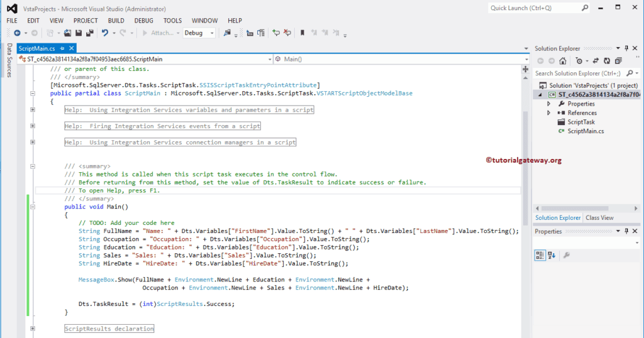This screenshot has height=338, width=644.
Task: Expand the Properties node in Solution Explorer
Action: 548,104
